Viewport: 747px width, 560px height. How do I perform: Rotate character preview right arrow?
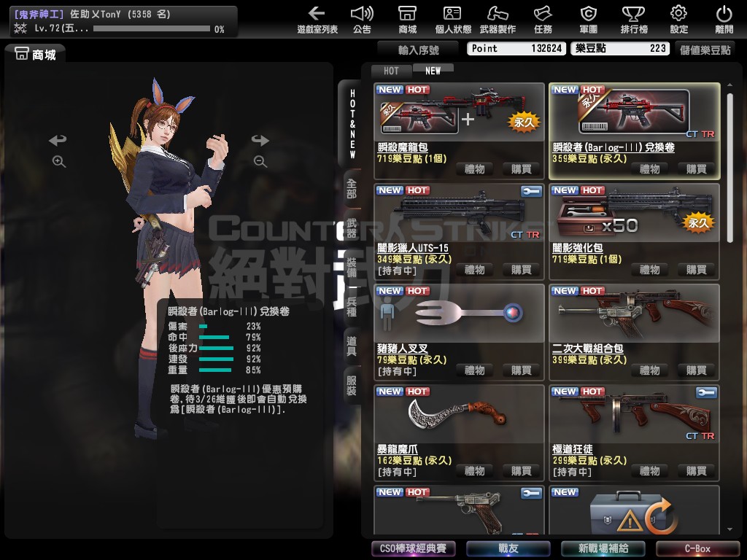260,140
